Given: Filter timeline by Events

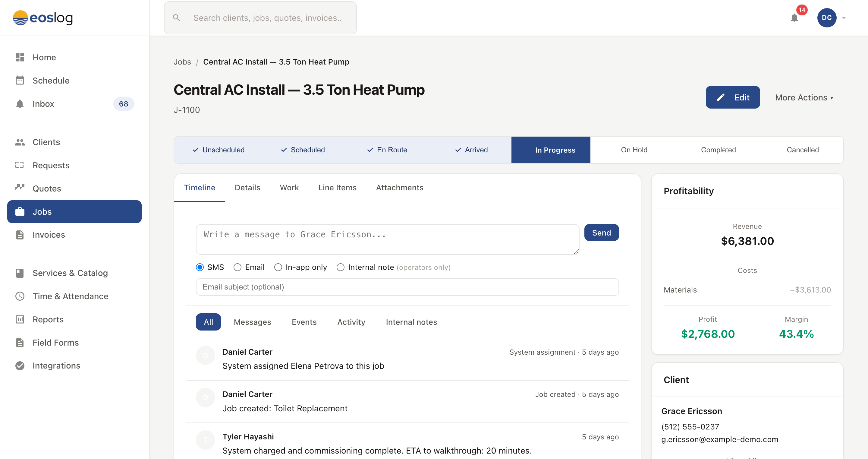Looking at the screenshot, I should point(304,322).
